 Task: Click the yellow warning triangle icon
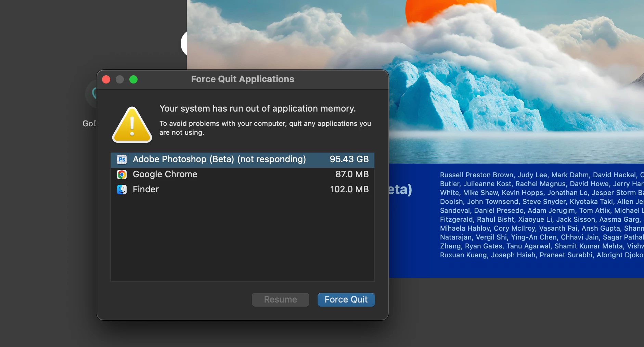coord(132,125)
